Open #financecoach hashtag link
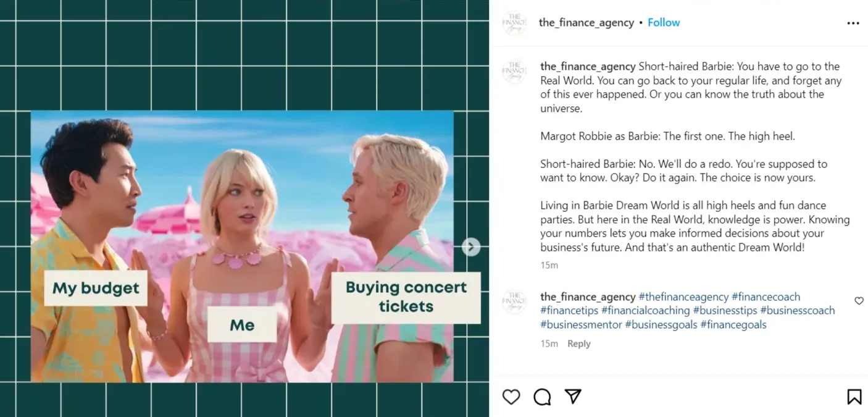Image resolution: width=868 pixels, height=417 pixels. point(766,297)
